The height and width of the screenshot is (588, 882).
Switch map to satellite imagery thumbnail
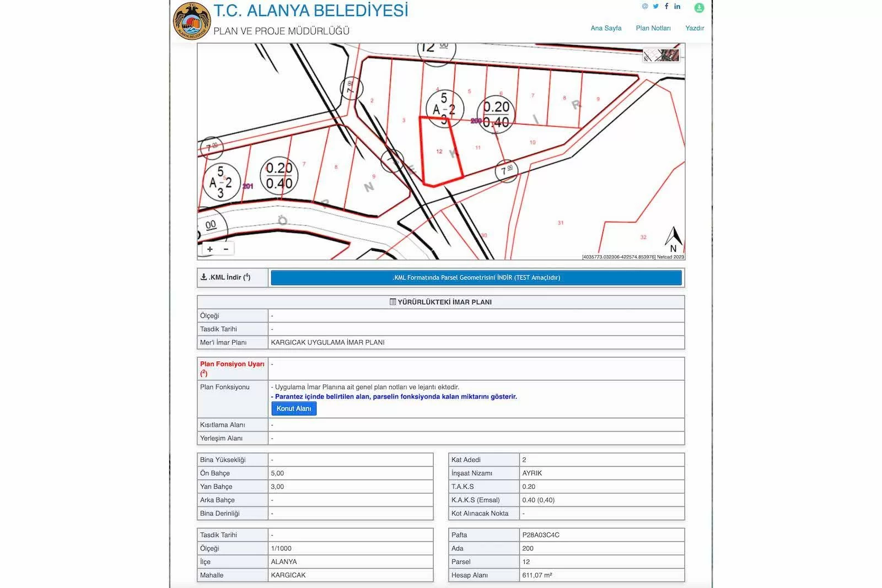click(670, 55)
